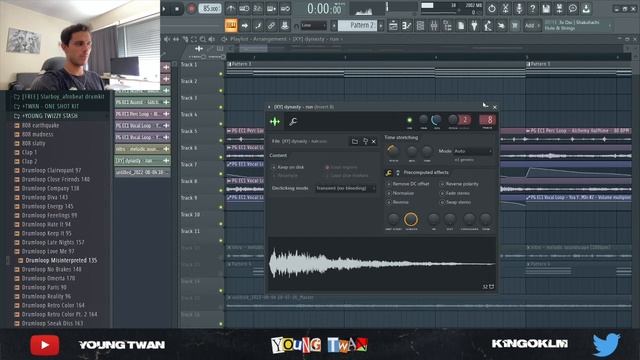Click the sample waveform preview

click(x=382, y=264)
